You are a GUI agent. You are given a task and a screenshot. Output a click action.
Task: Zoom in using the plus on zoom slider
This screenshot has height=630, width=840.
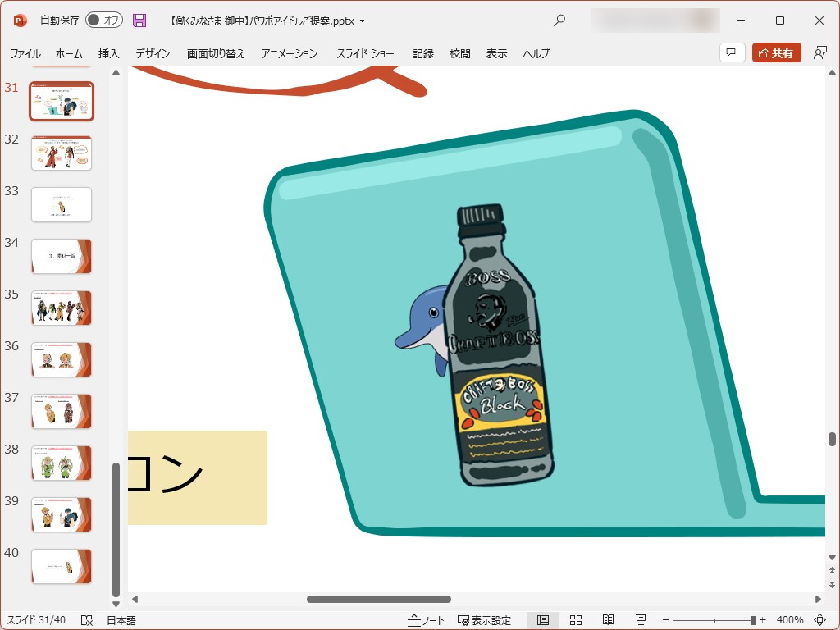pyautogui.click(x=764, y=619)
